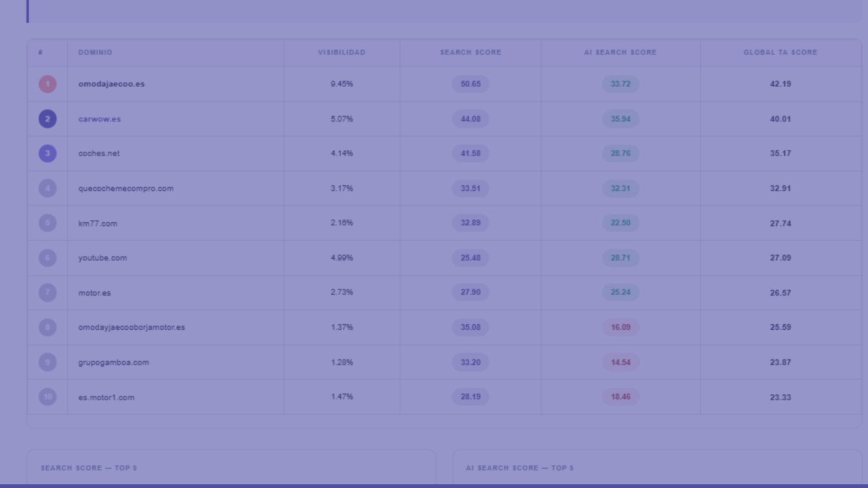Select the km77.com domain
Screen dimensions: 868x488
(x=98, y=223)
